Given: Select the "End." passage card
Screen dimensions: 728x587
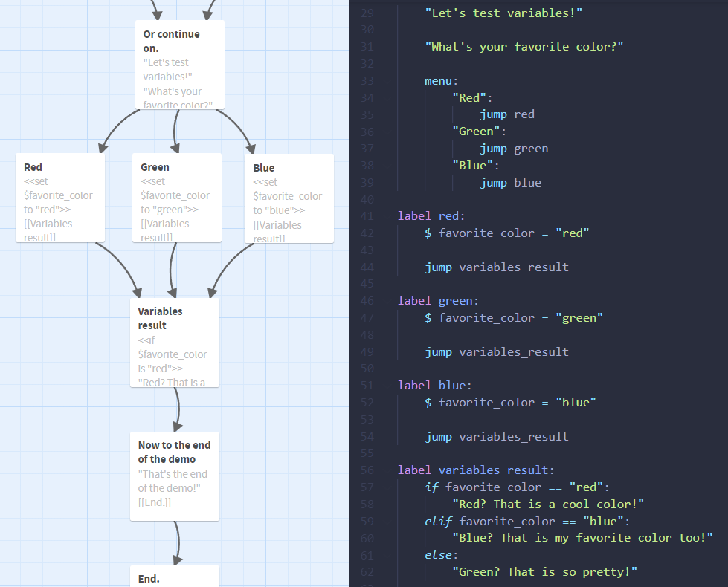Looking at the screenshot, I should (175, 577).
